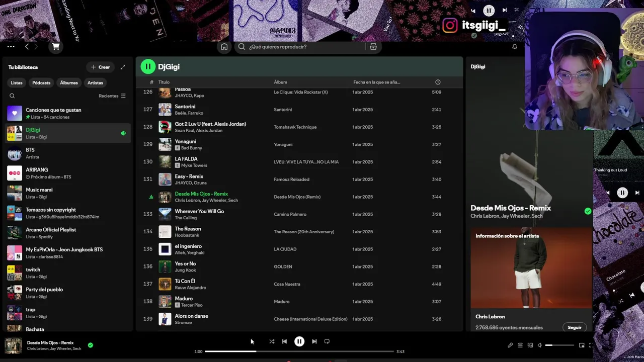
Task: Select The Reason by Hoobastank
Action: [299, 232]
